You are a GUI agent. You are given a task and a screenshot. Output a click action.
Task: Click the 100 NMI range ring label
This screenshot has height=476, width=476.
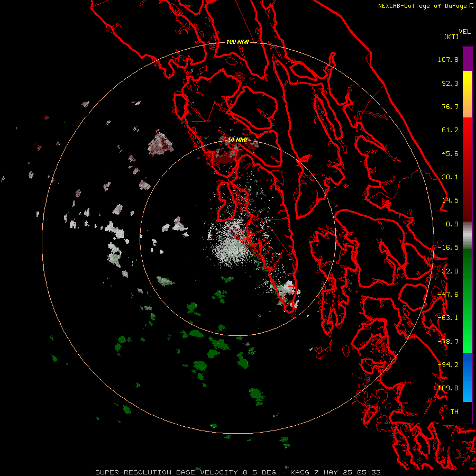click(x=237, y=42)
